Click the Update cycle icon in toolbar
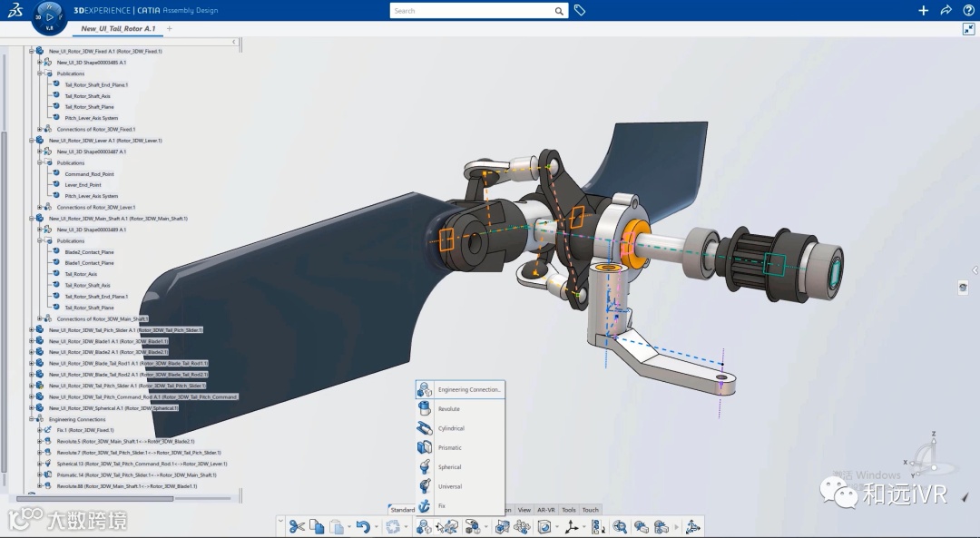The height and width of the screenshot is (538, 980). [393, 527]
